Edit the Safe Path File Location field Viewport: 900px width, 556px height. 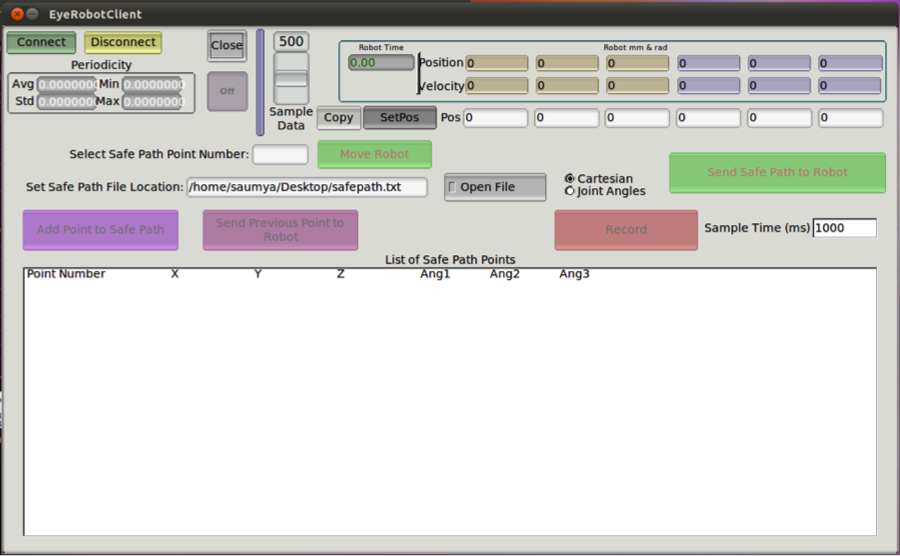(307, 187)
